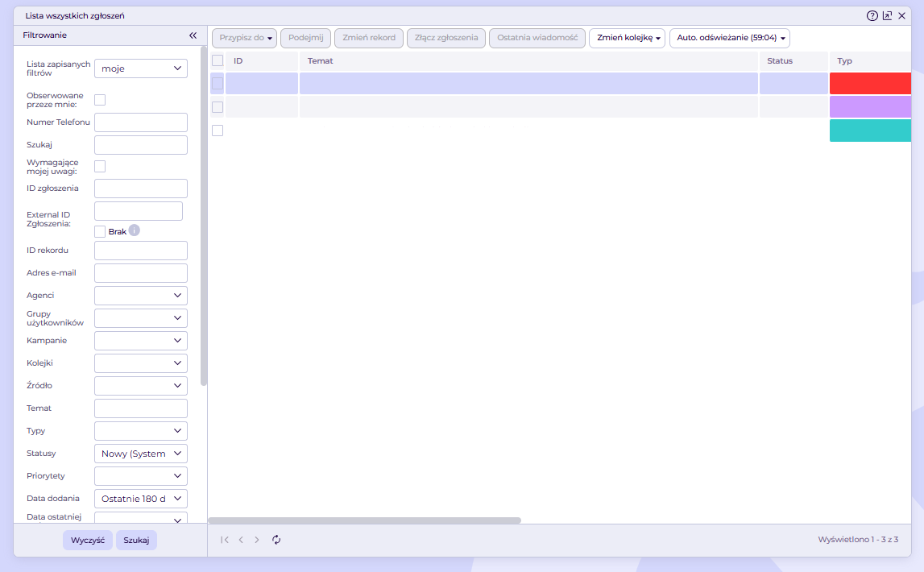Viewport: 924px width, 572px height.
Task: Close the Lista wszystkich zgłoszeń window
Action: (901, 16)
